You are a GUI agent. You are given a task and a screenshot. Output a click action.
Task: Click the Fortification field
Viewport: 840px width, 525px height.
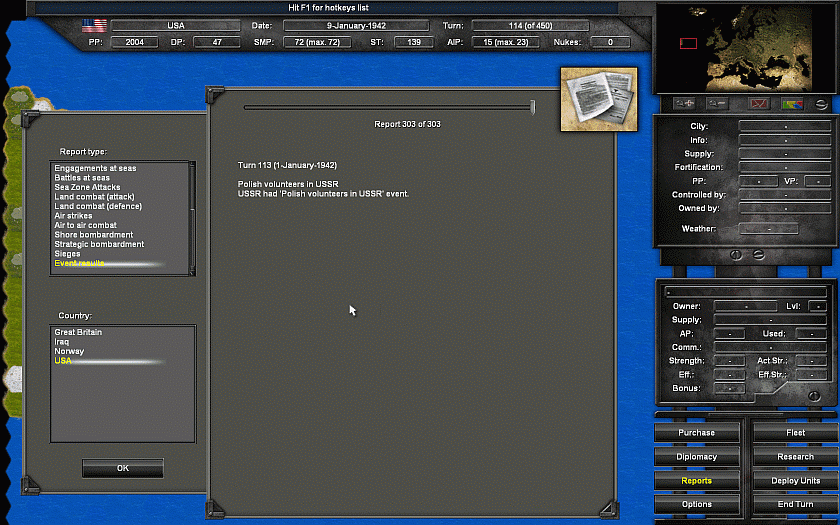(x=785, y=167)
